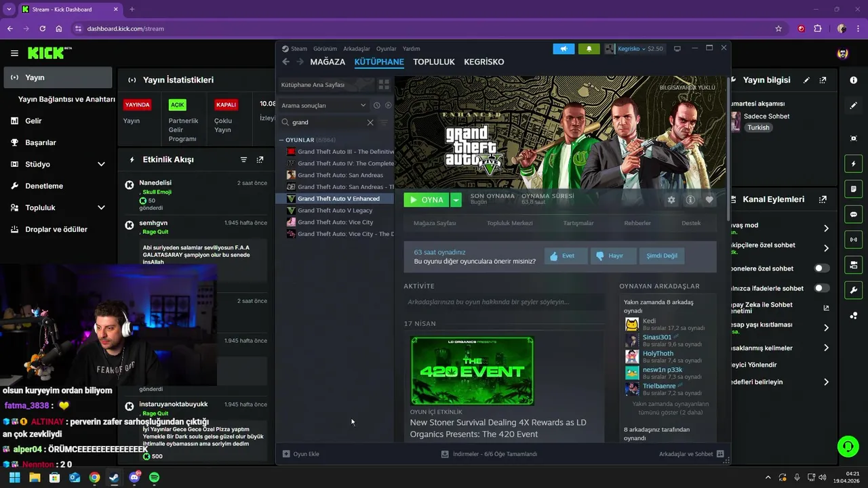
Task: Edit stream info pencil in Yayın bilgisi
Action: pyautogui.click(x=806, y=80)
